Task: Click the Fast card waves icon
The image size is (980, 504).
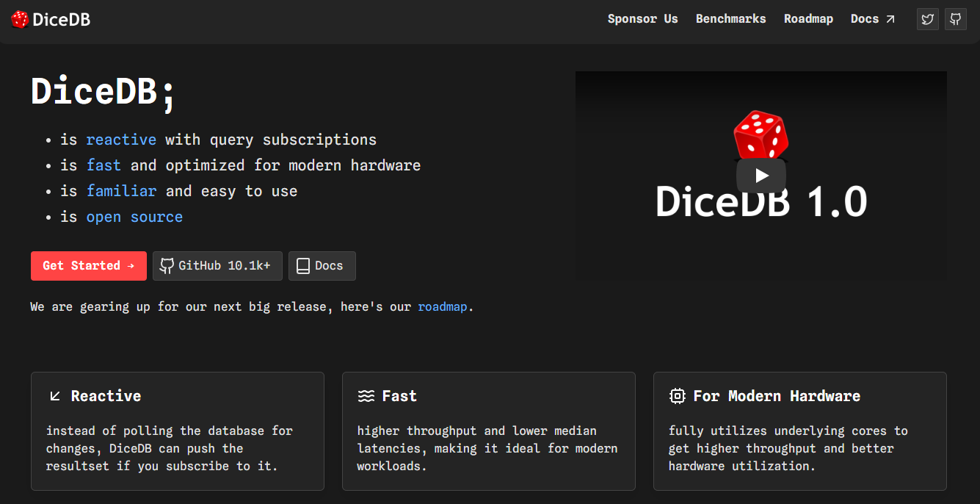Action: pyautogui.click(x=366, y=396)
